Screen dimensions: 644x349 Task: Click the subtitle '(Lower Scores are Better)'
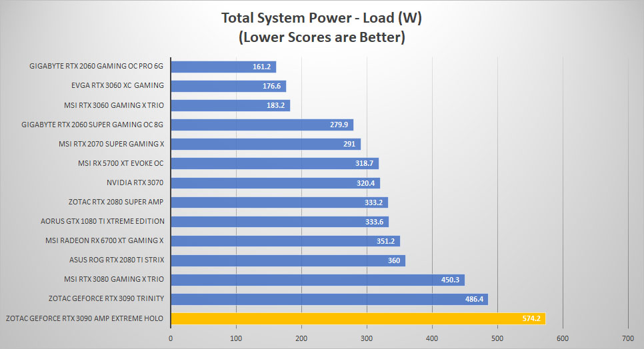click(321, 37)
